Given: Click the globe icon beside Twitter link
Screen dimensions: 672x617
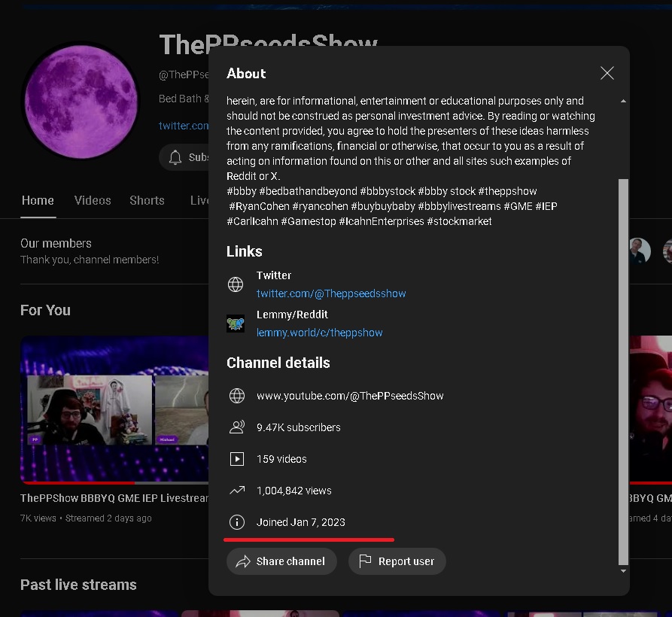Looking at the screenshot, I should pos(236,284).
